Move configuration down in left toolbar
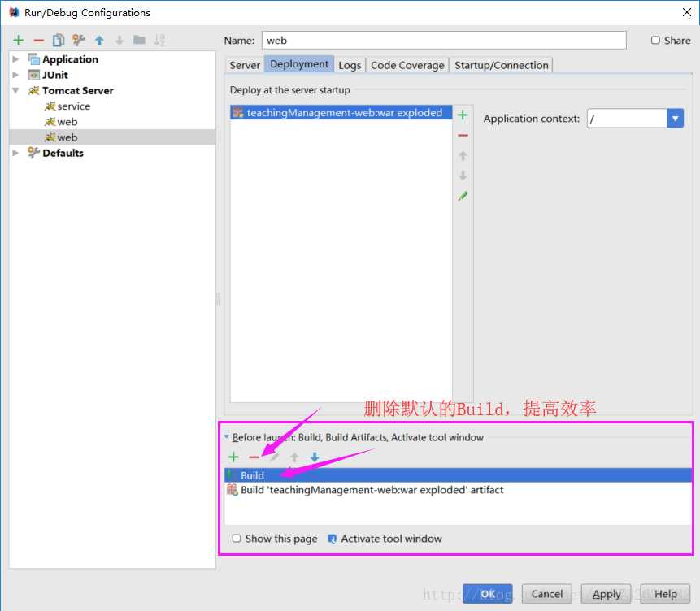 click(x=120, y=41)
